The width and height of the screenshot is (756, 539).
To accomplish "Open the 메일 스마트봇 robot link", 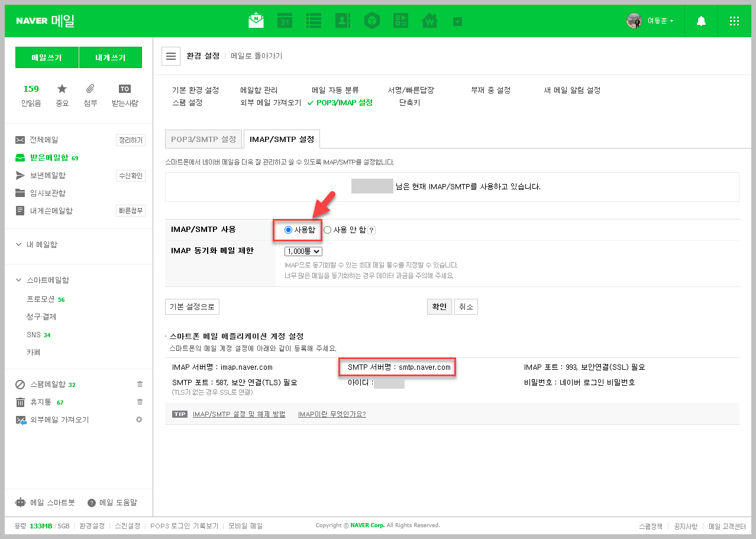I will pyautogui.click(x=46, y=502).
